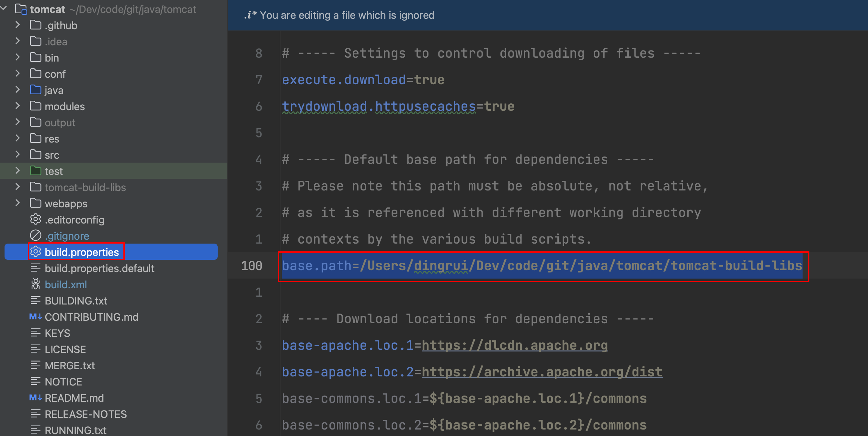Click the green test folder icon
Screen dimensions: 868x436
point(35,171)
